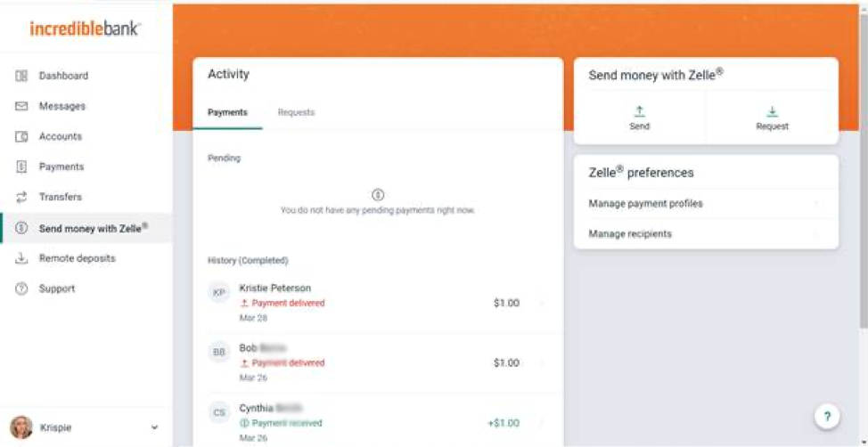This screenshot has width=868, height=447.
Task: Click the Accounts wallet icon
Action: [x=22, y=137]
